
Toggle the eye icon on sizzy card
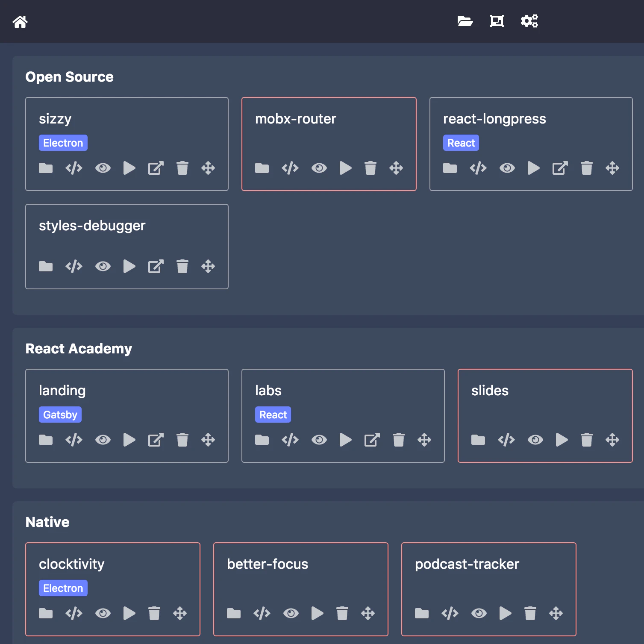pyautogui.click(x=103, y=168)
